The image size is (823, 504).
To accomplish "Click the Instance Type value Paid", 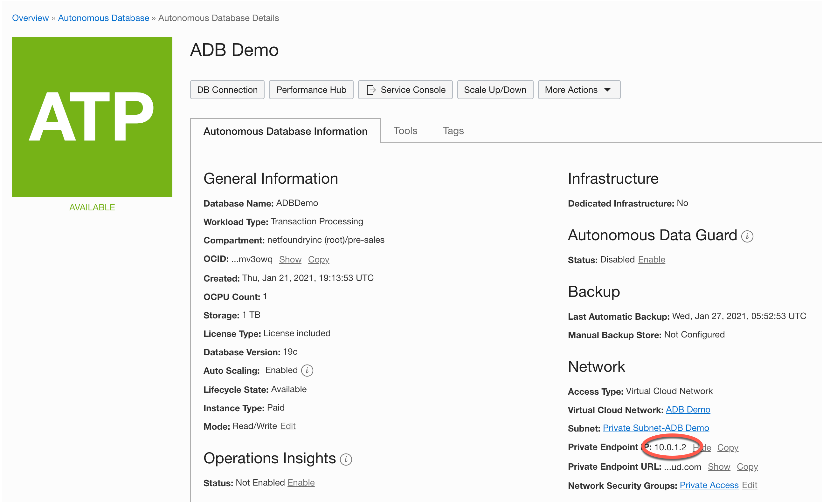I will (x=276, y=408).
